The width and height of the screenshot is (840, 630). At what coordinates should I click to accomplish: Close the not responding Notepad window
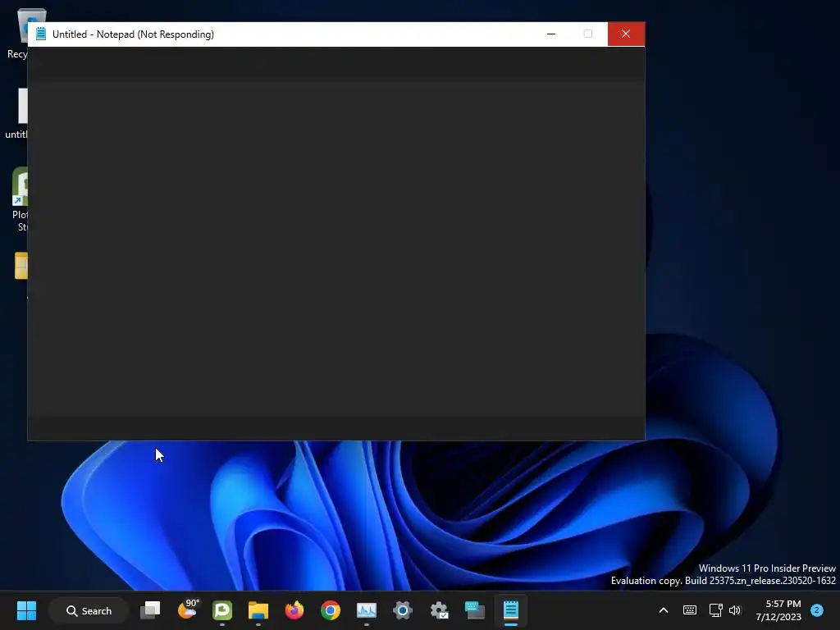[x=626, y=34]
